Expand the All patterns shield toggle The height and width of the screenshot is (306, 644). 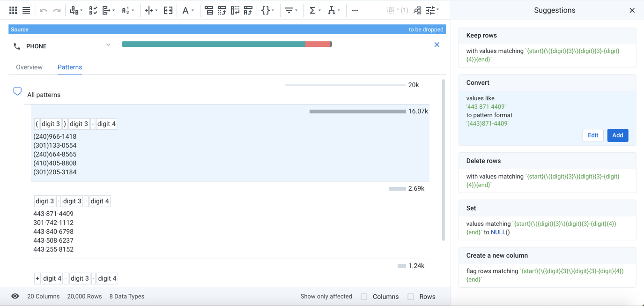[x=17, y=91]
